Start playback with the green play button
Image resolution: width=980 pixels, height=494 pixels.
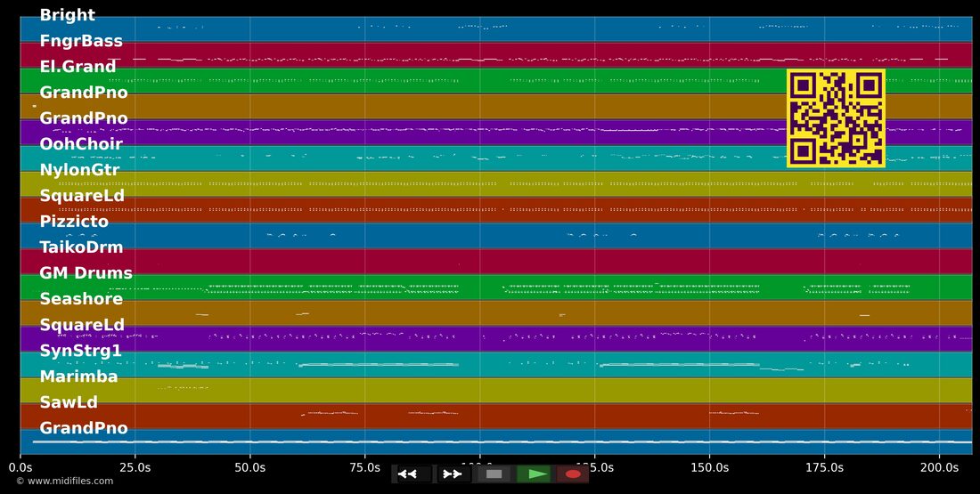tap(534, 474)
